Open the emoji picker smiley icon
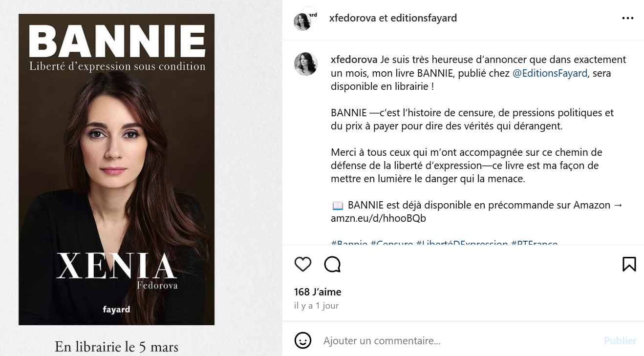 (x=303, y=340)
